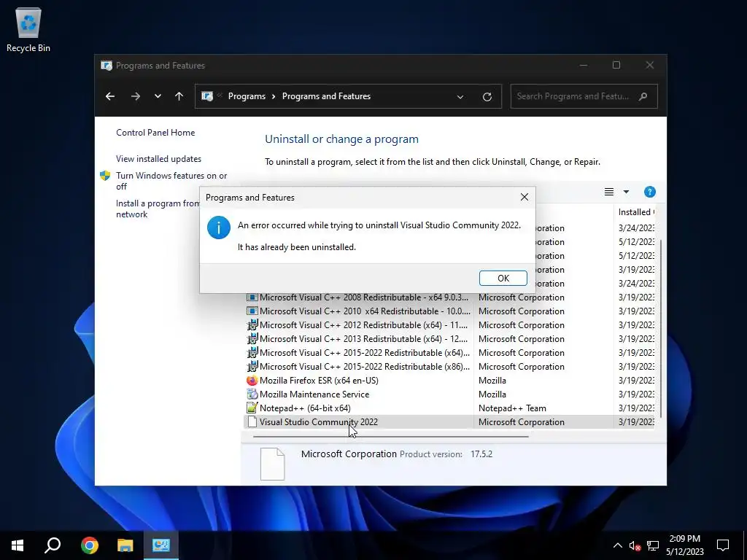Click the Back arrow in Programs and Features
Image resolution: width=747 pixels, height=560 pixels.
[x=110, y=96]
